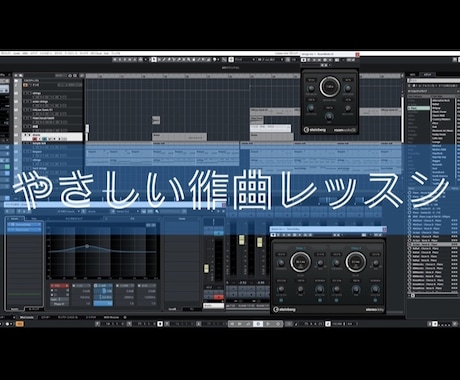Click the StereoDelay Delay 1 time knob

point(300,262)
